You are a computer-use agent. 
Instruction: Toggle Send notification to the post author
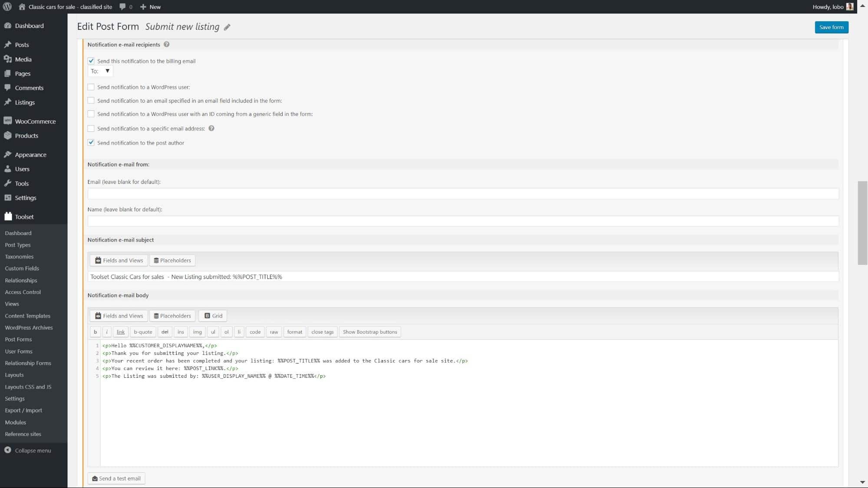[x=91, y=142]
